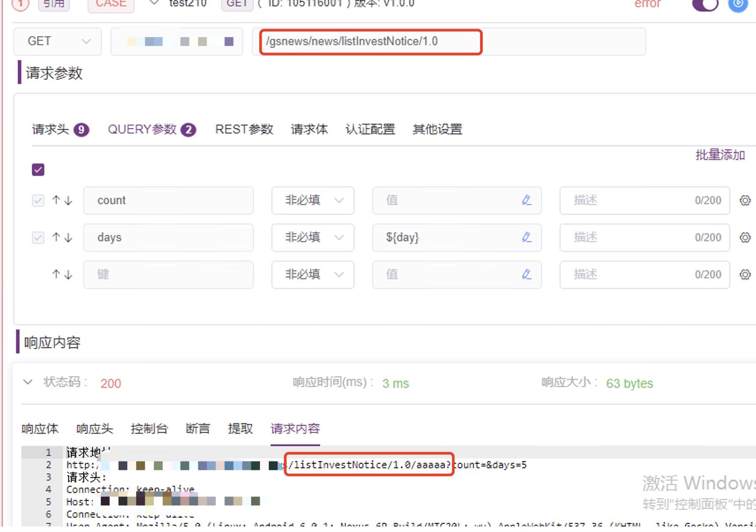756x532 pixels.
Task: Open settings gear on the count row
Action: [x=745, y=200]
